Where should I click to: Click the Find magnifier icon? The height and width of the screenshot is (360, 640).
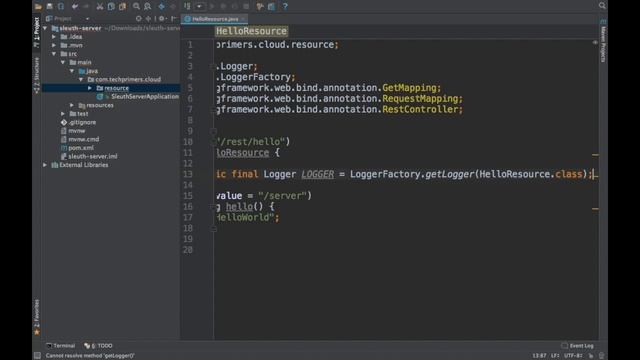point(136,6)
